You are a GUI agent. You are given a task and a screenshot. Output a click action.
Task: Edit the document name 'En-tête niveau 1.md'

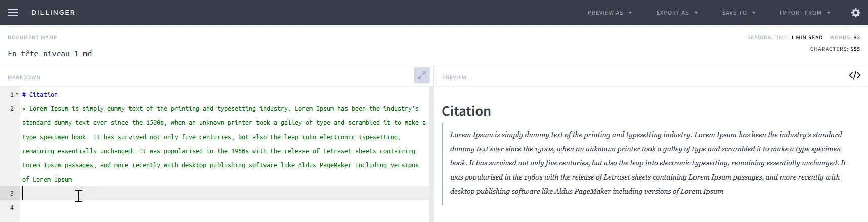[50, 54]
